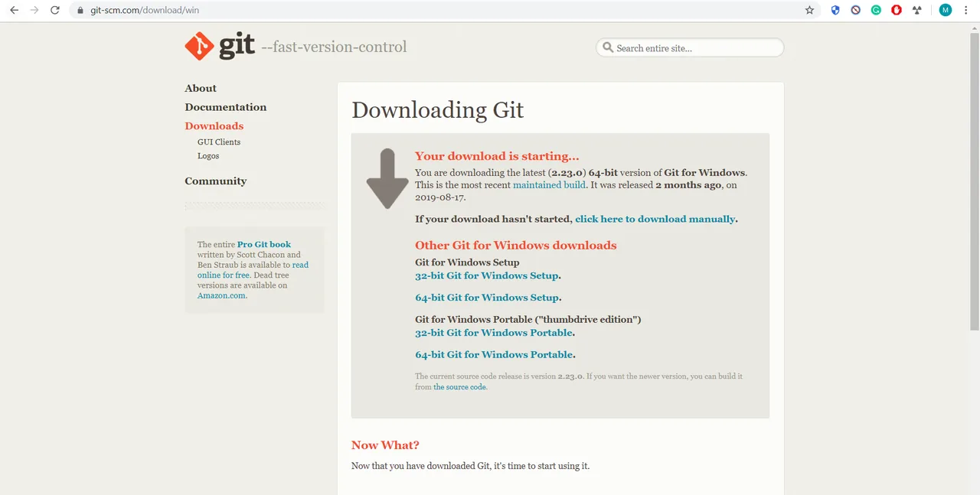Download 64-bit Git for Windows Setup
Screen dimensions: 980x495
click(x=487, y=298)
